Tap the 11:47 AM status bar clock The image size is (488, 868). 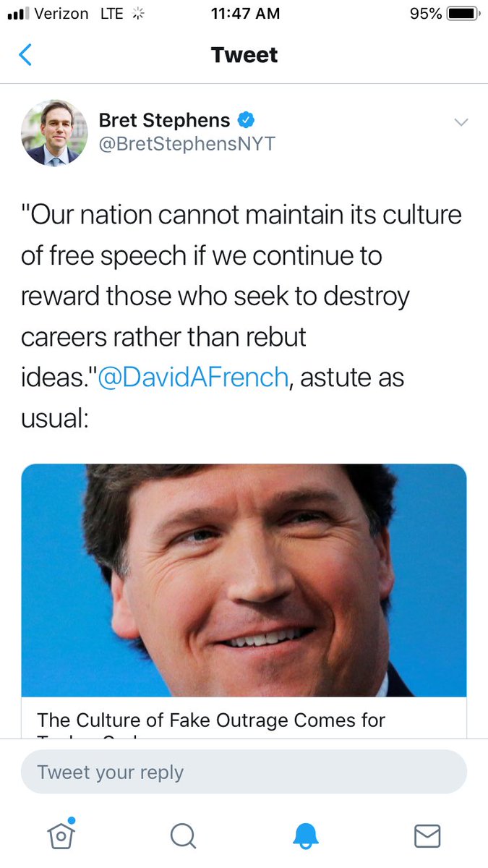[244, 13]
